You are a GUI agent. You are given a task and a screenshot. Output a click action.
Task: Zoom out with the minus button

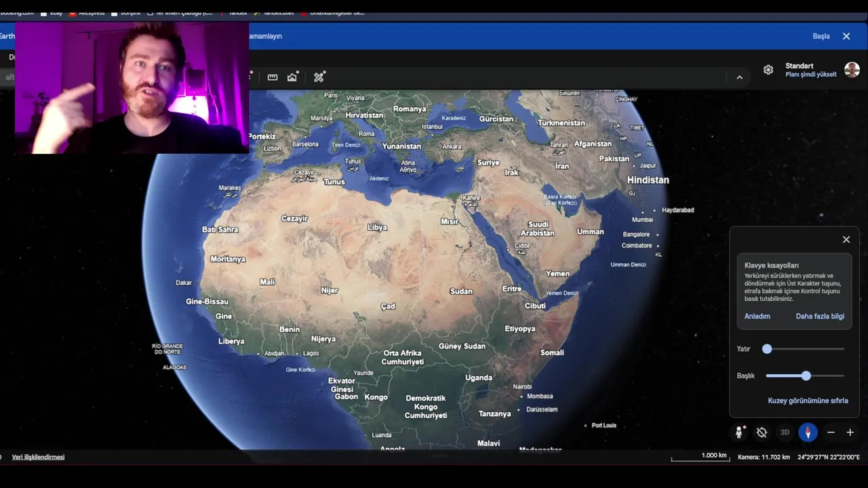(x=831, y=432)
